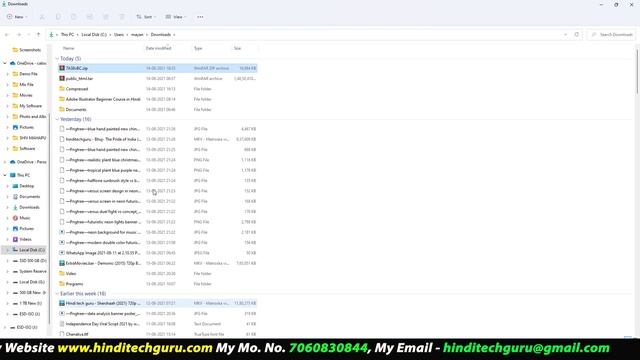
Task: Collapse the first OneDrive tree node
Action: pos(5,63)
